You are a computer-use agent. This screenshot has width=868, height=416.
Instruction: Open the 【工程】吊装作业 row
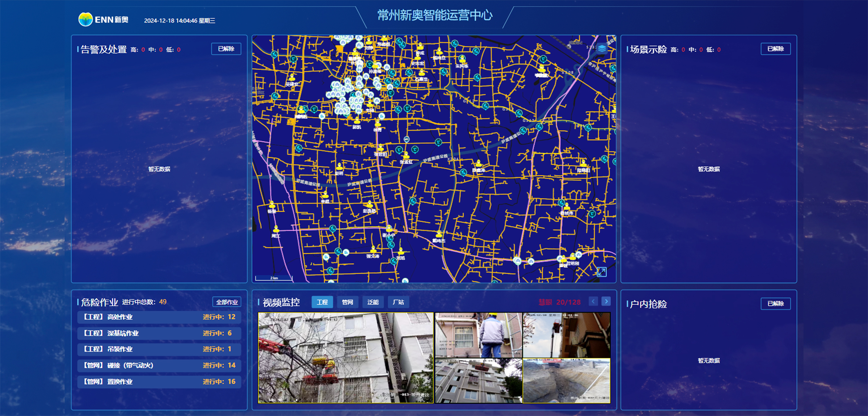[159, 349]
